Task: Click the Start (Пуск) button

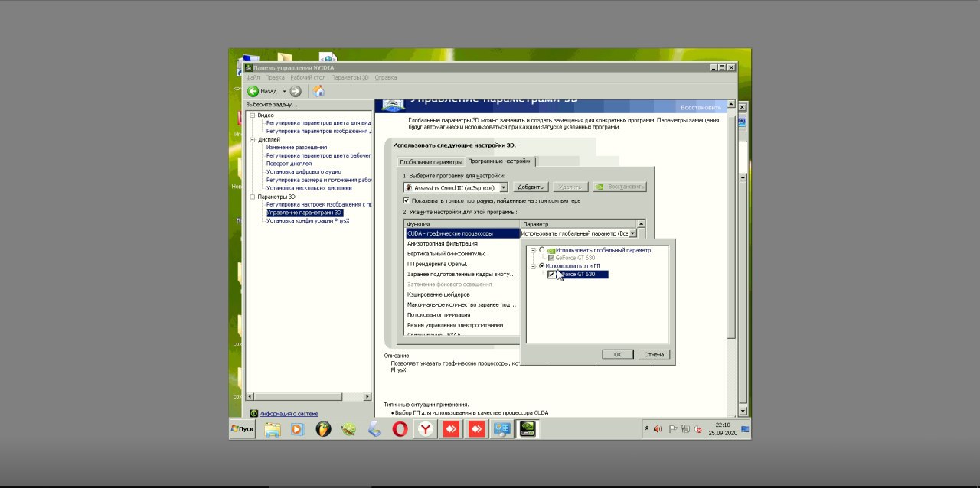Action: 242,429
